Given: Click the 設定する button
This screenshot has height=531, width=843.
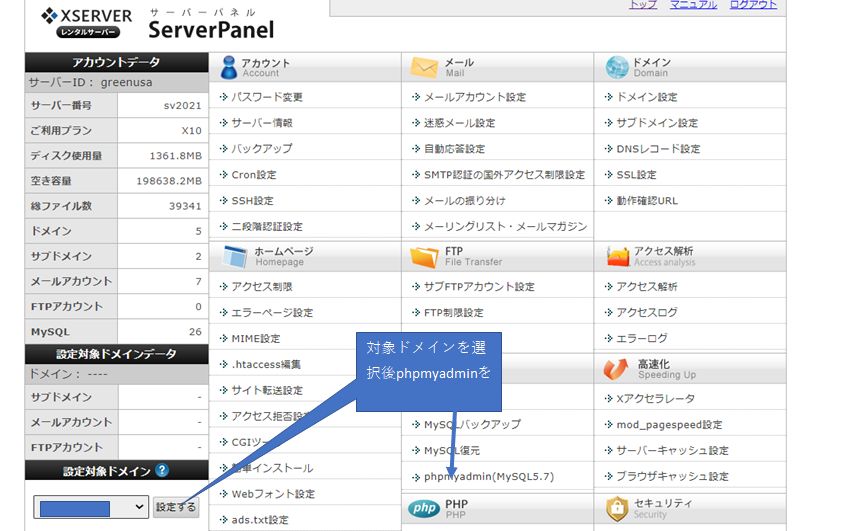Looking at the screenshot, I should click(x=176, y=507).
